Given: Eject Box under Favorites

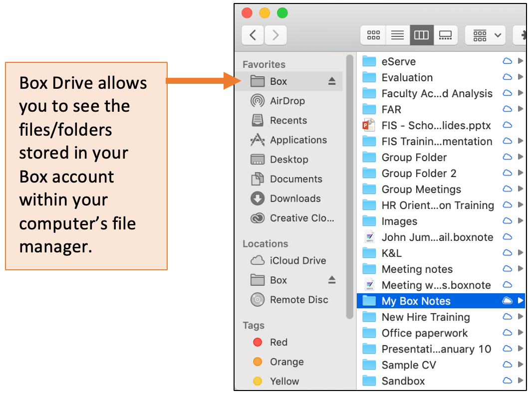Looking at the screenshot, I should coord(332,81).
